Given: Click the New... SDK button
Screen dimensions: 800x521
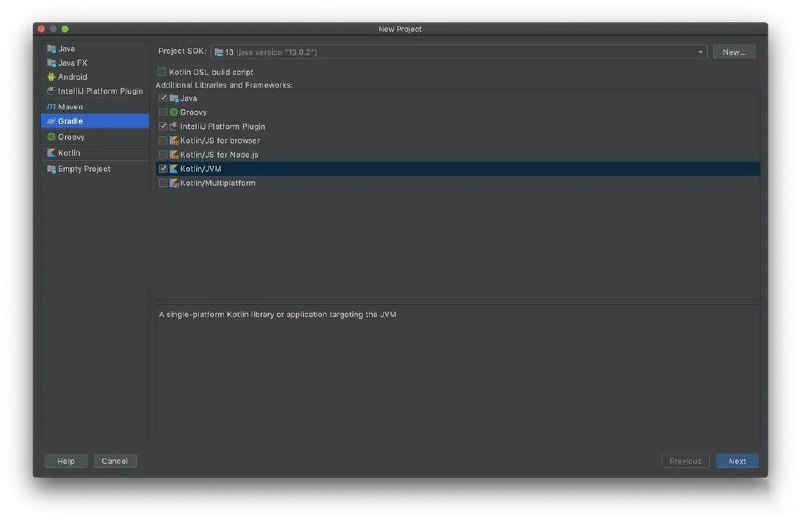Looking at the screenshot, I should (x=734, y=52).
